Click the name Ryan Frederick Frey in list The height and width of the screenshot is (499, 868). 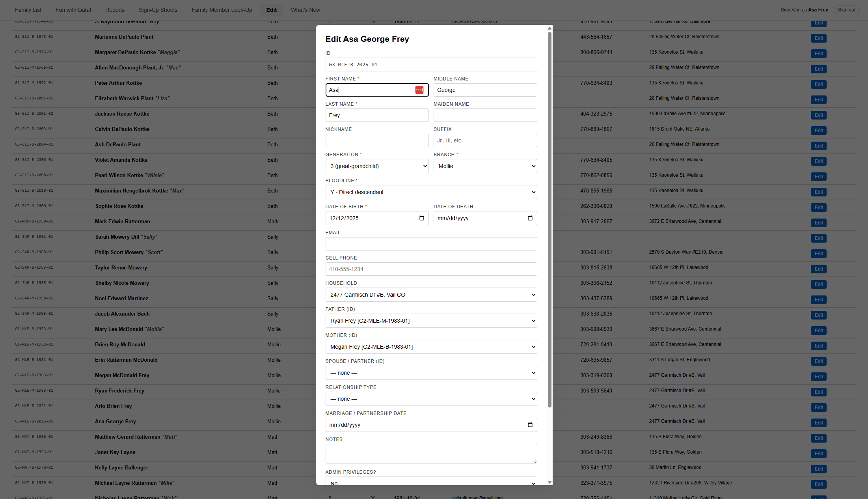click(x=119, y=391)
